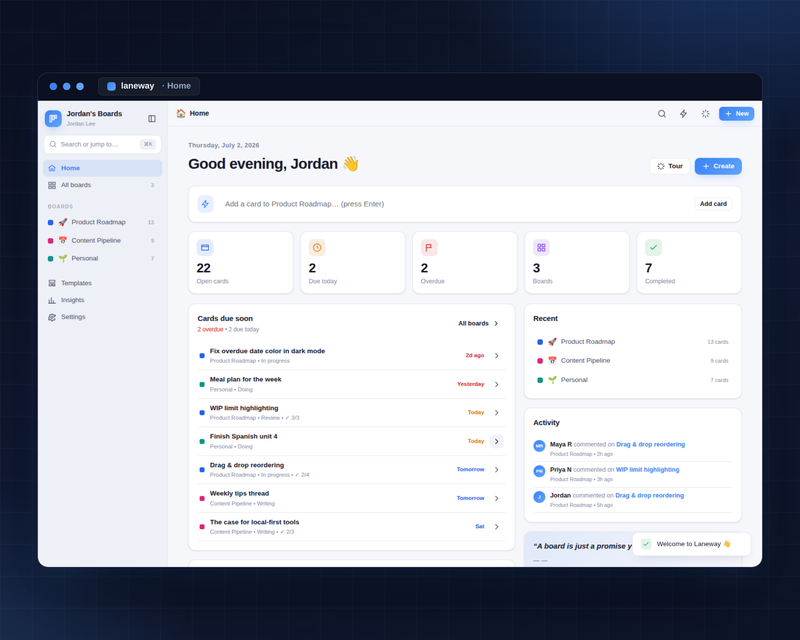Click the Tour button
This screenshot has height=640, width=800.
pyautogui.click(x=669, y=166)
